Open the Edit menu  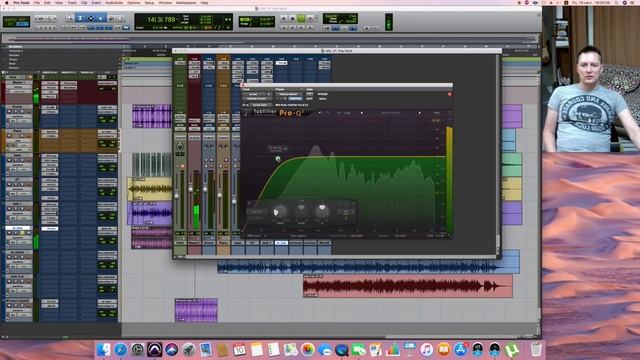(x=47, y=2)
